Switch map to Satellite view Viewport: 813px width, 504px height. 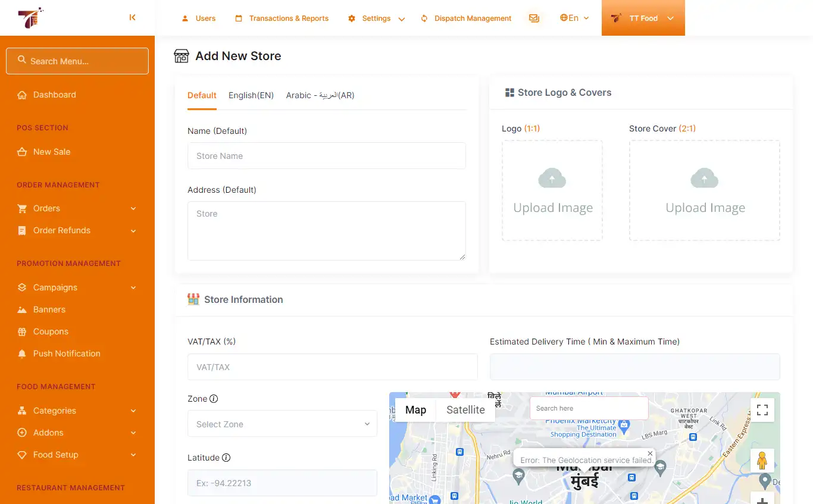[465, 410]
